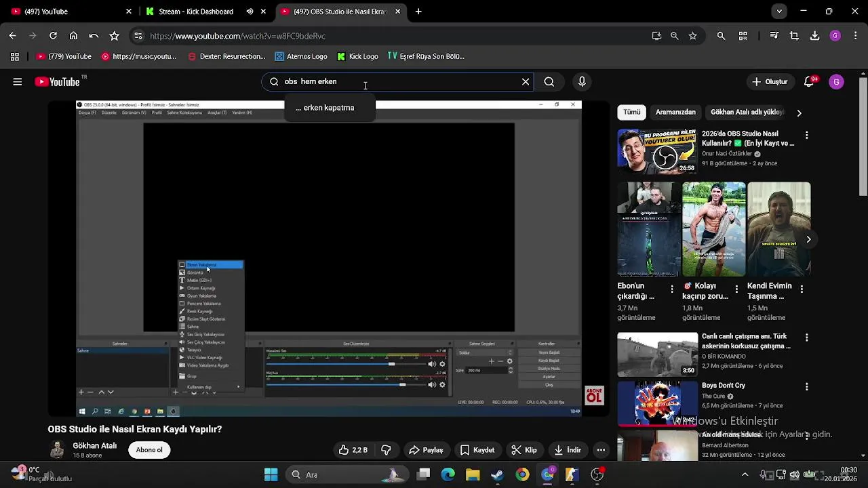The image size is (868, 488).
Task: Like the video showing 2,2 B
Action: [353, 450]
